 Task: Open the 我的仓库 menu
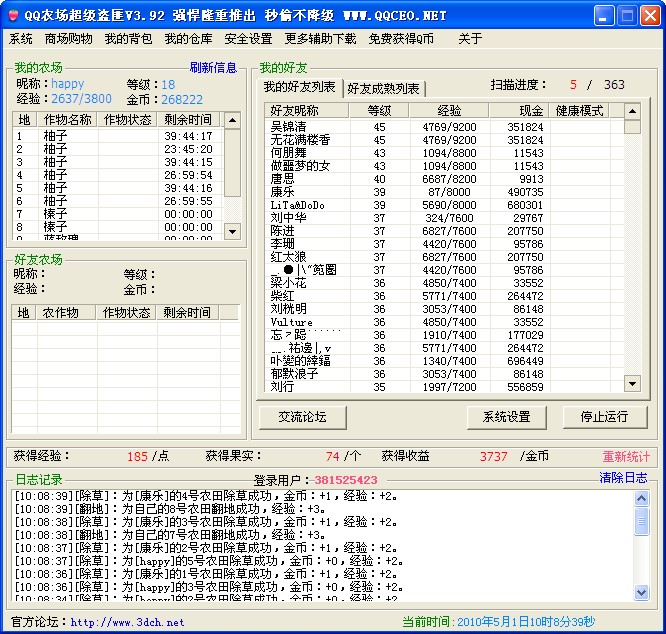click(188, 39)
